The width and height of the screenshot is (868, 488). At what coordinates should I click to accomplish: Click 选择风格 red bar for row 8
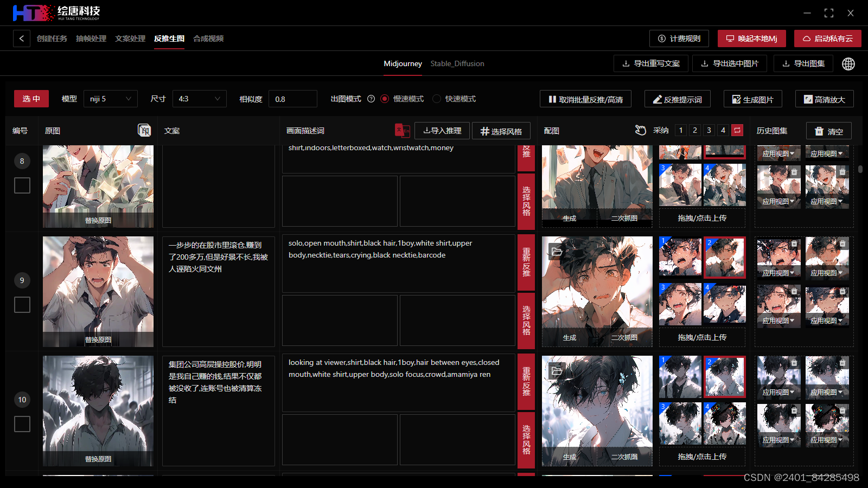point(526,201)
